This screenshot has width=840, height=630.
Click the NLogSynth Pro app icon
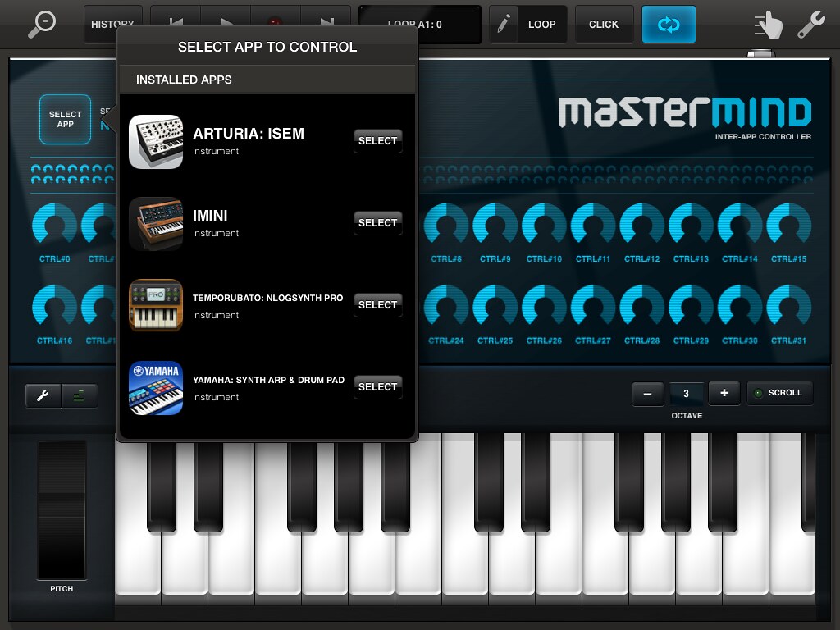click(x=156, y=305)
